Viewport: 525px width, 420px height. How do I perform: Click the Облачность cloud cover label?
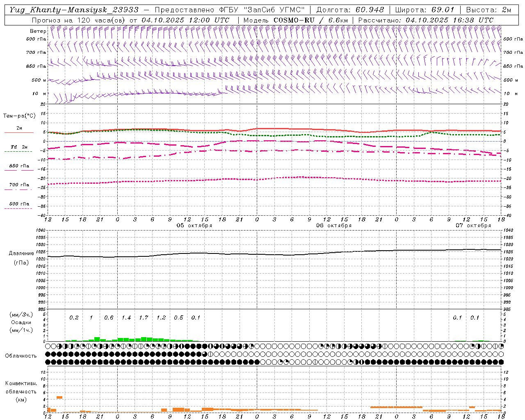pyautogui.click(x=21, y=356)
